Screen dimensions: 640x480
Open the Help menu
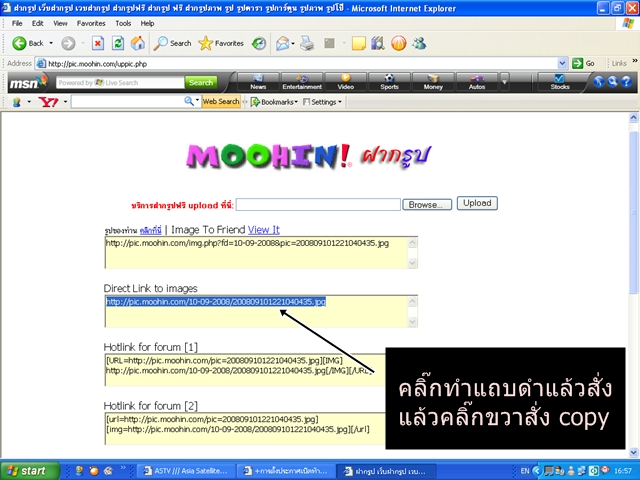147,23
